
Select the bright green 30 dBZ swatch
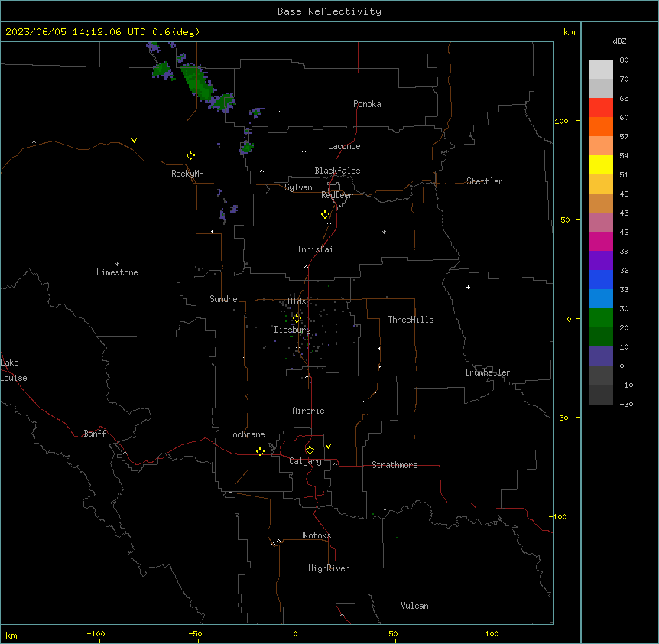601,318
